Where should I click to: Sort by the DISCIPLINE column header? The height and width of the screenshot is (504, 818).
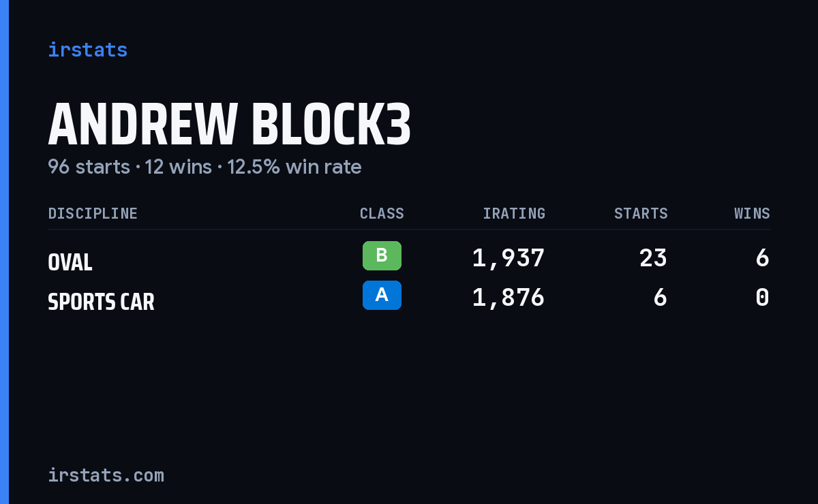tap(93, 213)
